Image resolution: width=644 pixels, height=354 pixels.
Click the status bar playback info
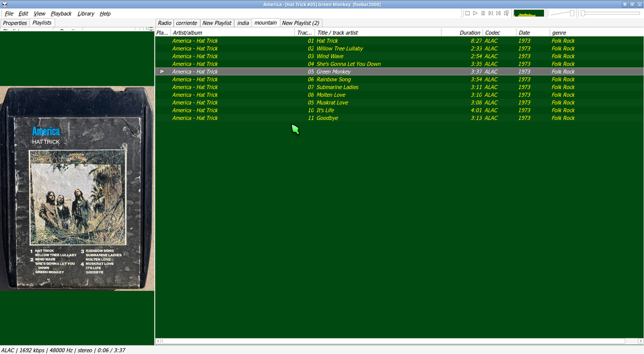pos(63,350)
